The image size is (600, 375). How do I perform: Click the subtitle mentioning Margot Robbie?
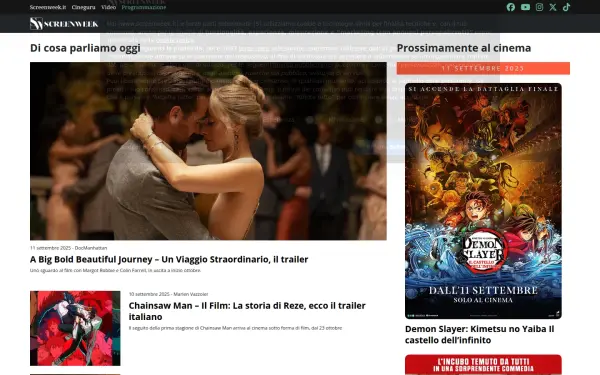115,271
